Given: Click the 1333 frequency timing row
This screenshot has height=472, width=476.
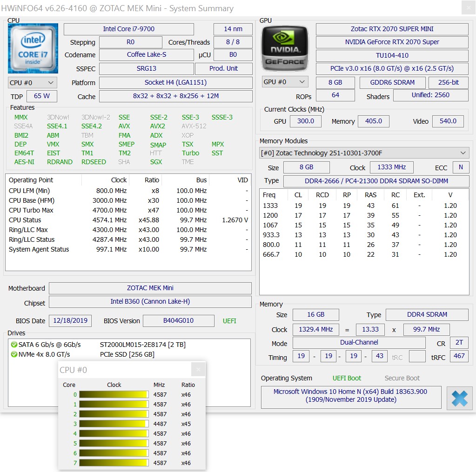Looking at the screenshot, I should (x=364, y=206).
